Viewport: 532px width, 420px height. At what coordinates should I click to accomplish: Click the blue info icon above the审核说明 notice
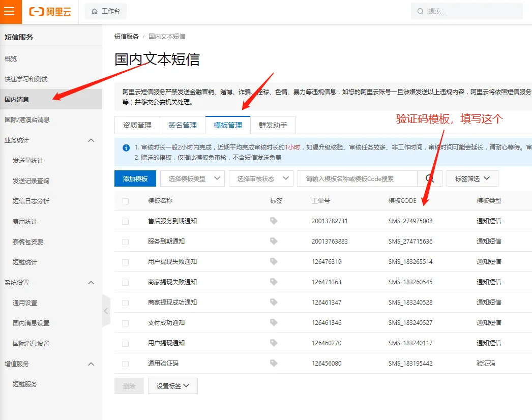126,148
